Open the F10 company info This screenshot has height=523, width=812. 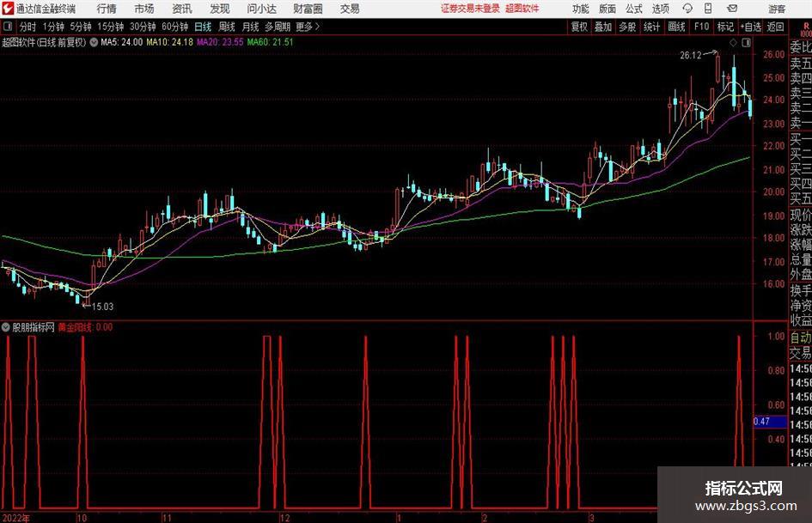pyautogui.click(x=702, y=27)
